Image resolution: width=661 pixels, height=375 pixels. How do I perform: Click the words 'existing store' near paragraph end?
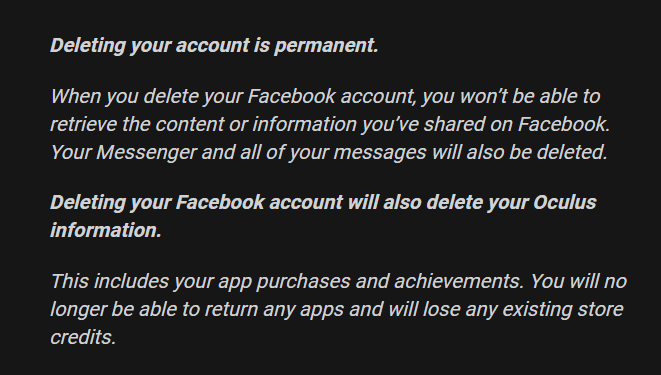[x=563, y=310]
